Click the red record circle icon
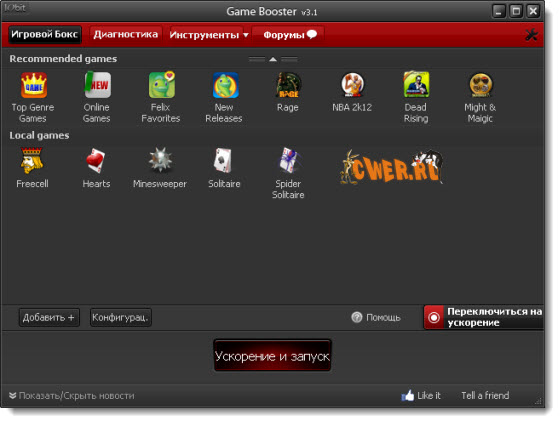The height and width of the screenshot is (423, 560). [434, 317]
